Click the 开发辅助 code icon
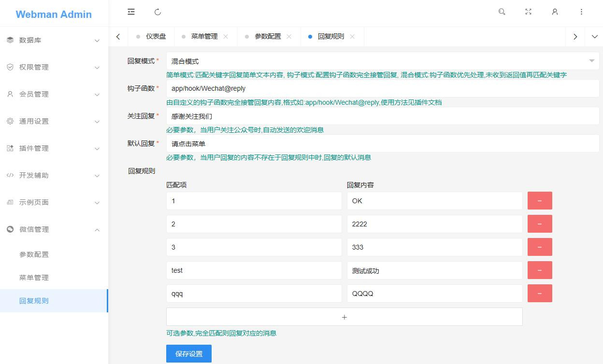Viewport: 603px width, 364px height. pos(10,175)
